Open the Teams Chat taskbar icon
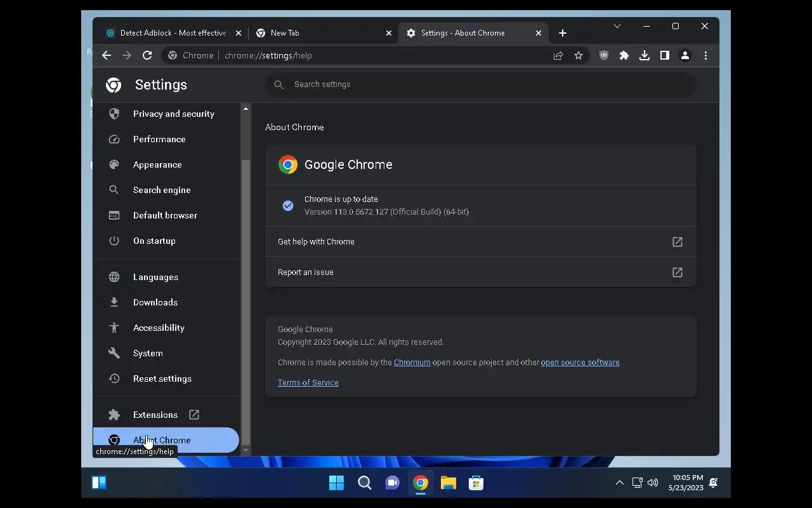 click(x=393, y=483)
